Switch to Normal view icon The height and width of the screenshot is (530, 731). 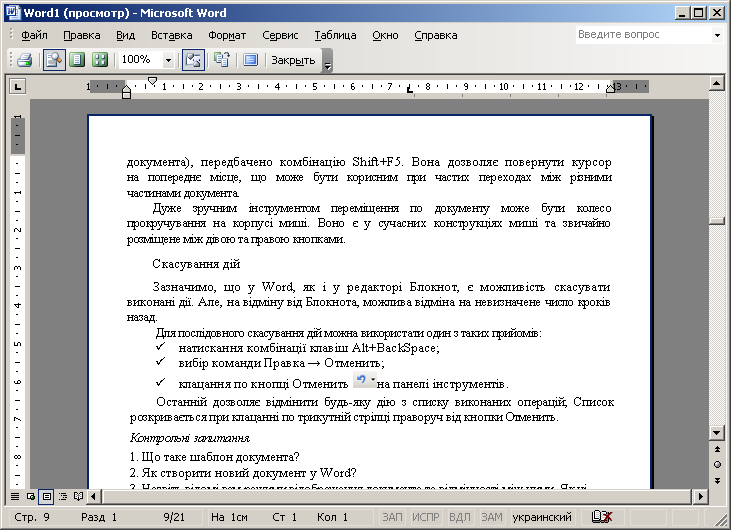pos(15,496)
